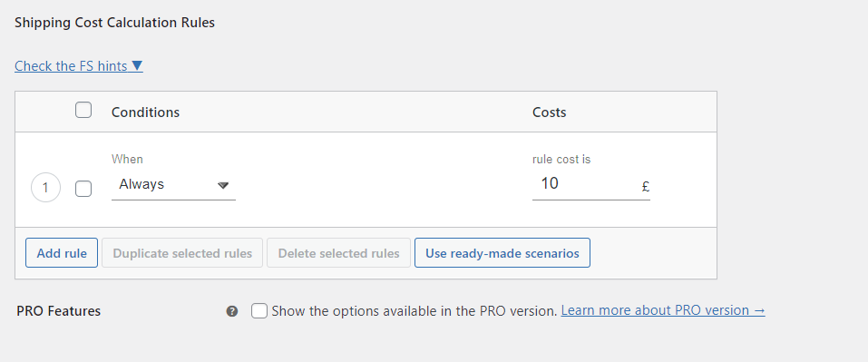Click the Shipping Cost Calculation Rules heading
The height and width of the screenshot is (362, 868).
coord(114,23)
